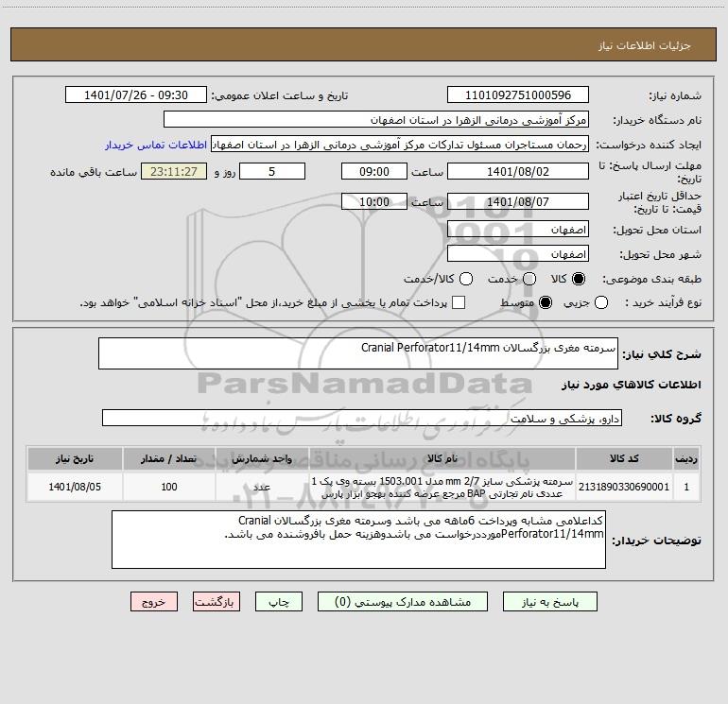
Task: Click the row number 1 cell
Action: [686, 487]
